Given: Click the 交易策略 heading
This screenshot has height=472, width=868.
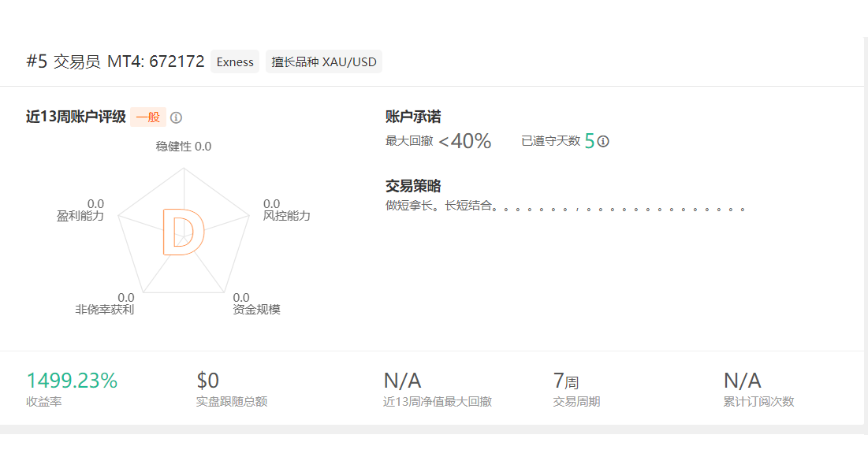Looking at the screenshot, I should click(x=413, y=186).
